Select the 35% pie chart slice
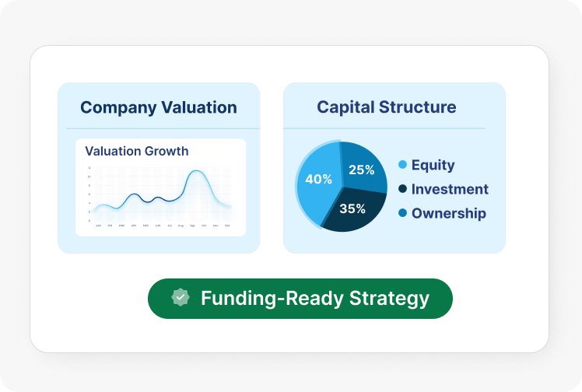582x392 pixels. coord(352,208)
